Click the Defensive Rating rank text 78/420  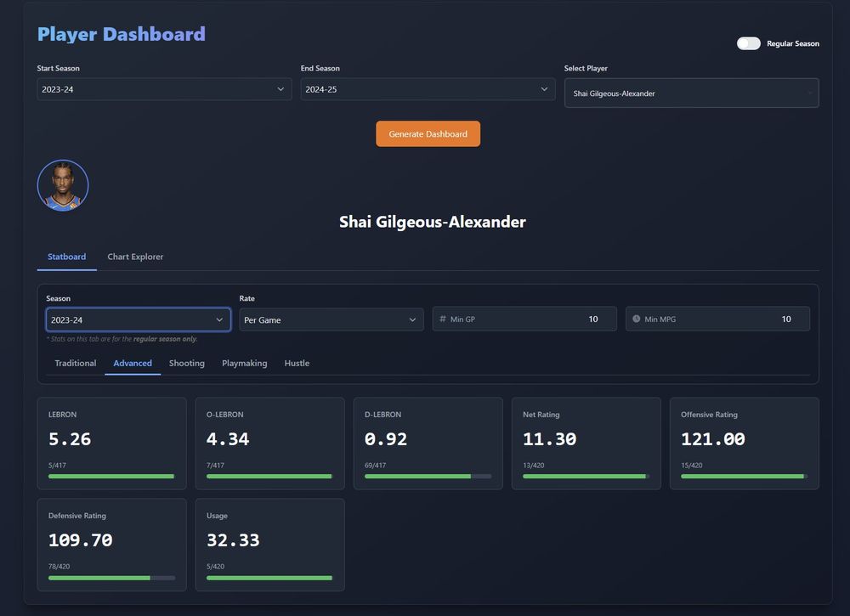tap(59, 567)
